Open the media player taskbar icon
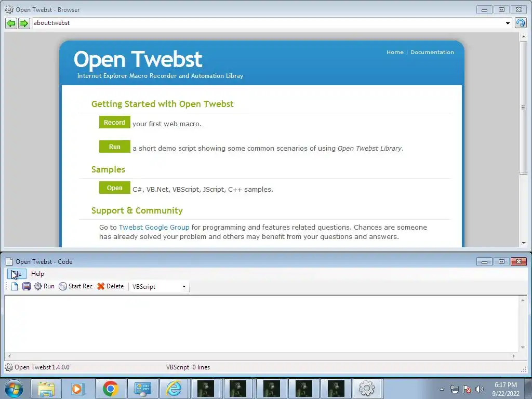Viewport: 532px width, 399px height. coord(78,389)
